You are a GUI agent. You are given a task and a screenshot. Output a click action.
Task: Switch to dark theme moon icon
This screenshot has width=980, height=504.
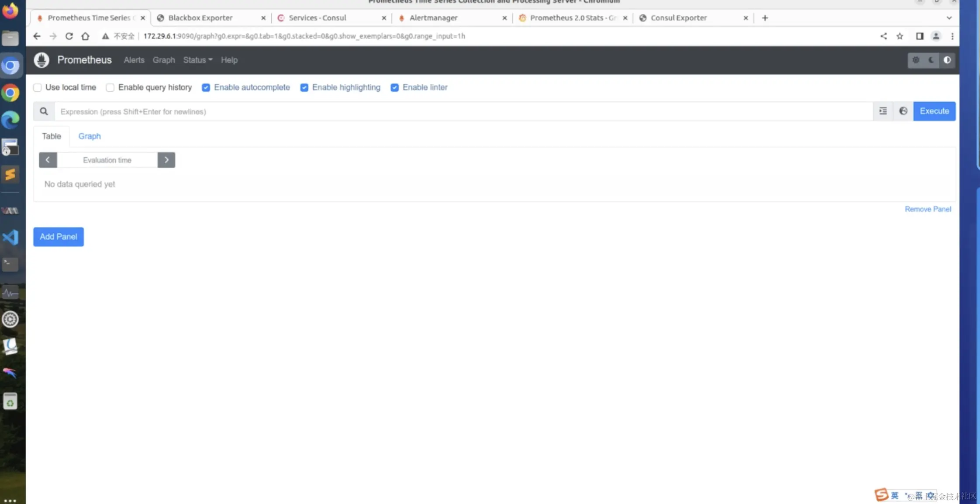coord(931,60)
